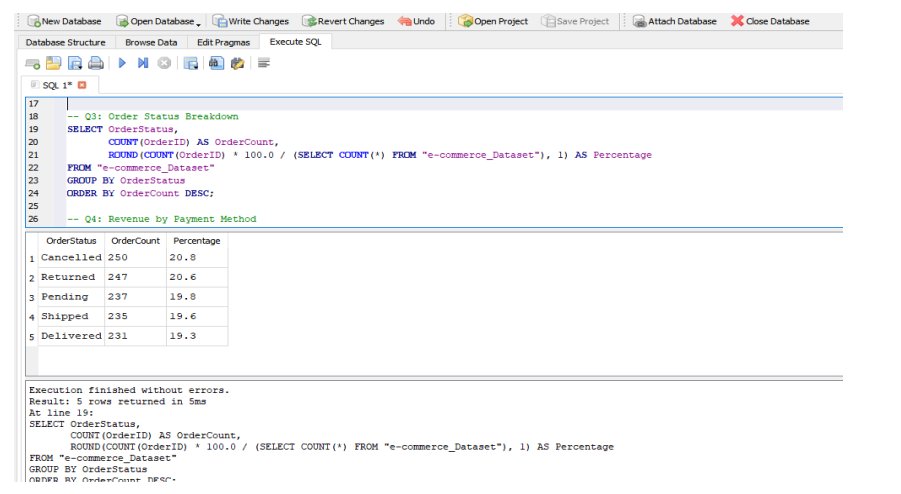Click the Undo button

pos(416,21)
